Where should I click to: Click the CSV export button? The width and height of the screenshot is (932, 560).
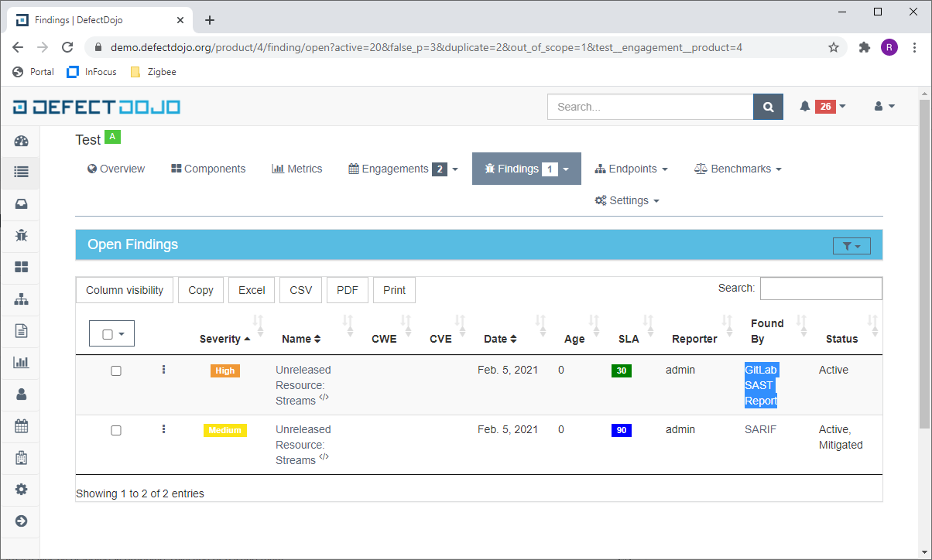click(x=300, y=289)
